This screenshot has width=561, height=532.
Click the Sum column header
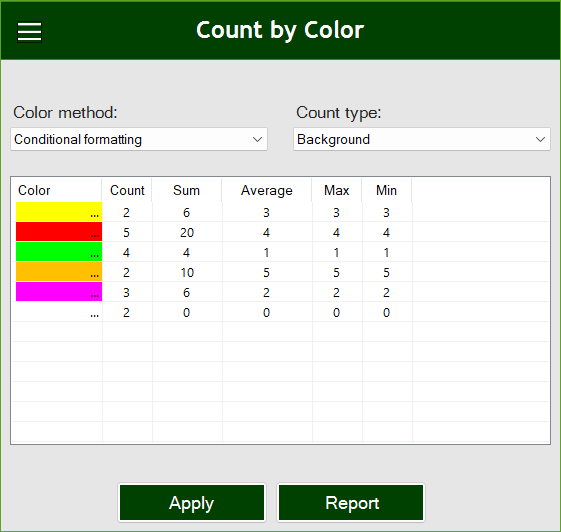[186, 190]
